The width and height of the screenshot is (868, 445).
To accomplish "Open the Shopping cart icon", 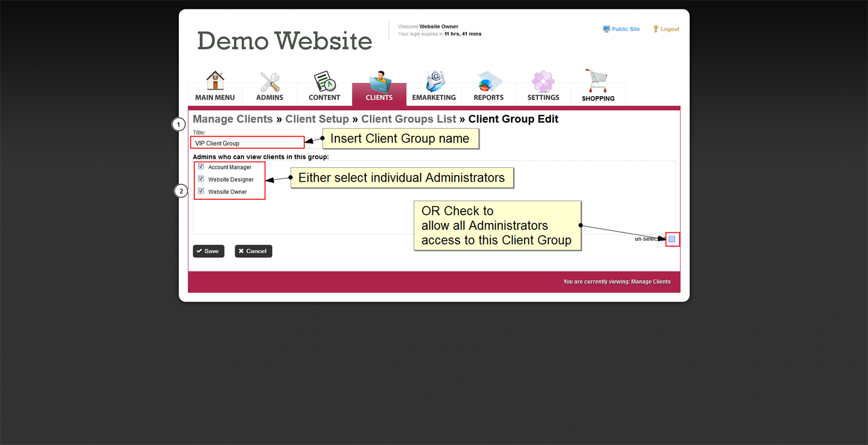I will [598, 81].
